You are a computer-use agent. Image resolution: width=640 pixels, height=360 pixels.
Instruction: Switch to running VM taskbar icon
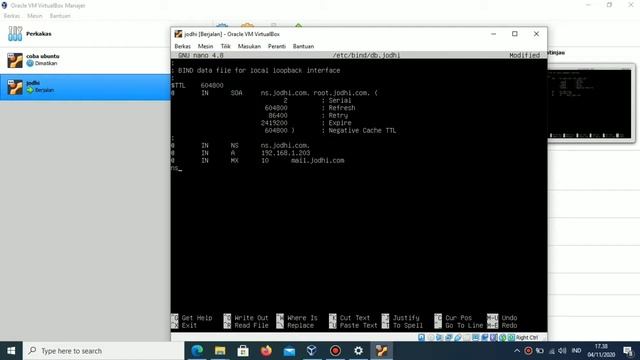pyautogui.click(x=382, y=351)
